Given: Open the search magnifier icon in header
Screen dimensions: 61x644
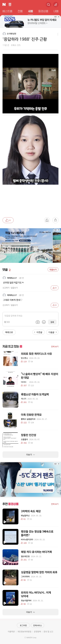Looking at the screenshot, I should [48, 5].
